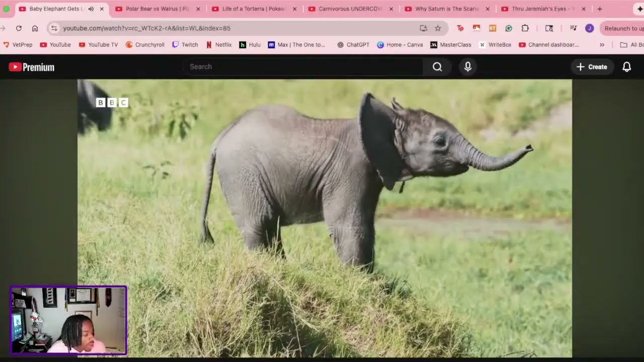
Task: Switch to the Polar Bear vs Walrus tab
Action: 157,9
